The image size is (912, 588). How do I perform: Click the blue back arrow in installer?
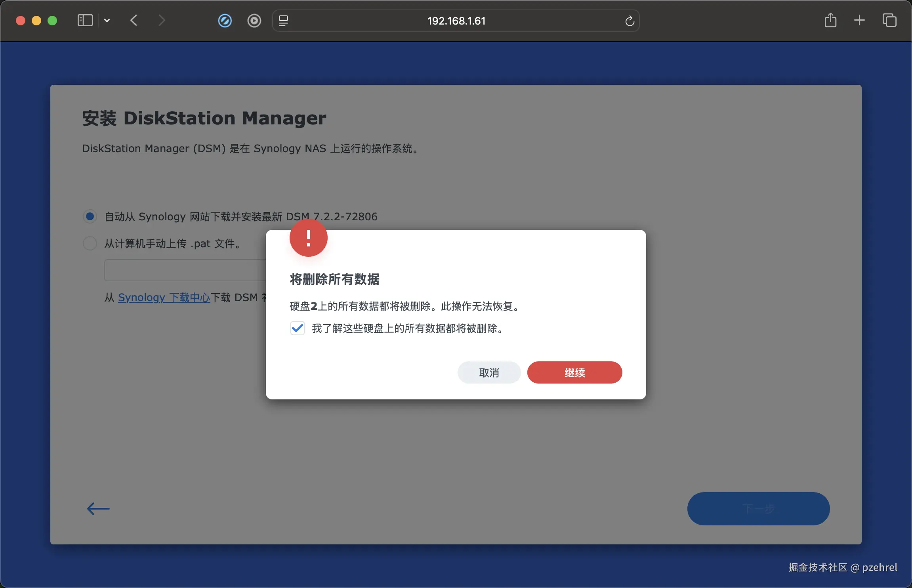[98, 508]
